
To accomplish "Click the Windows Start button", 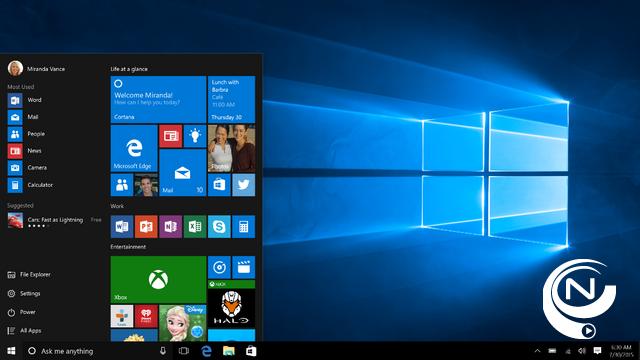I will (x=11, y=351).
